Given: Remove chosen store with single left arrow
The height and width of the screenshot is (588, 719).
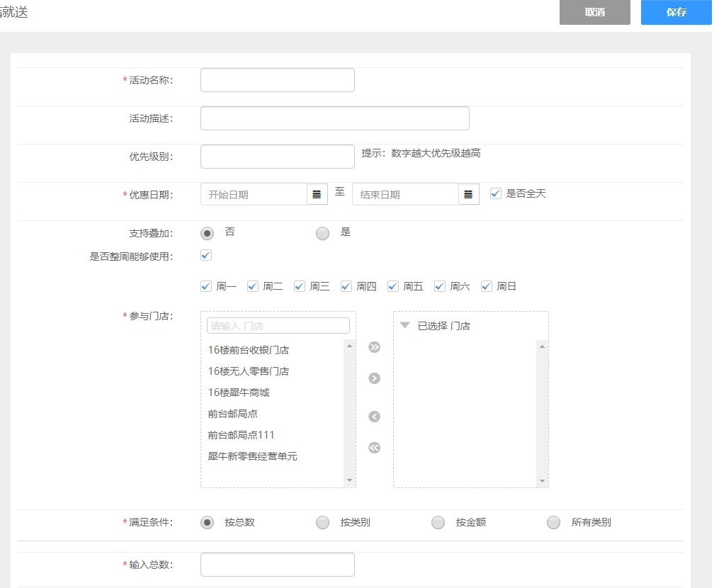Looking at the screenshot, I should (x=374, y=417).
